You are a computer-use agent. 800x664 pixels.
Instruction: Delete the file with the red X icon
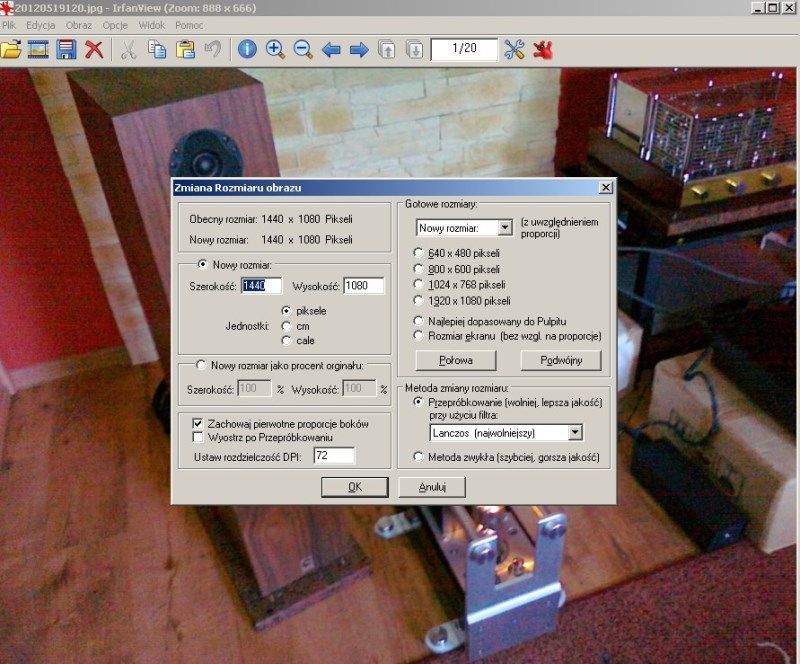(94, 50)
